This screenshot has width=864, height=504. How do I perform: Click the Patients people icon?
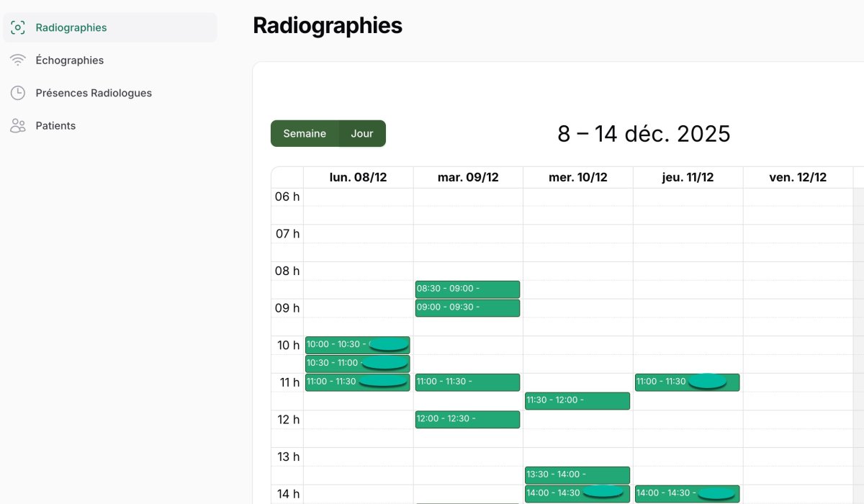pyautogui.click(x=18, y=126)
